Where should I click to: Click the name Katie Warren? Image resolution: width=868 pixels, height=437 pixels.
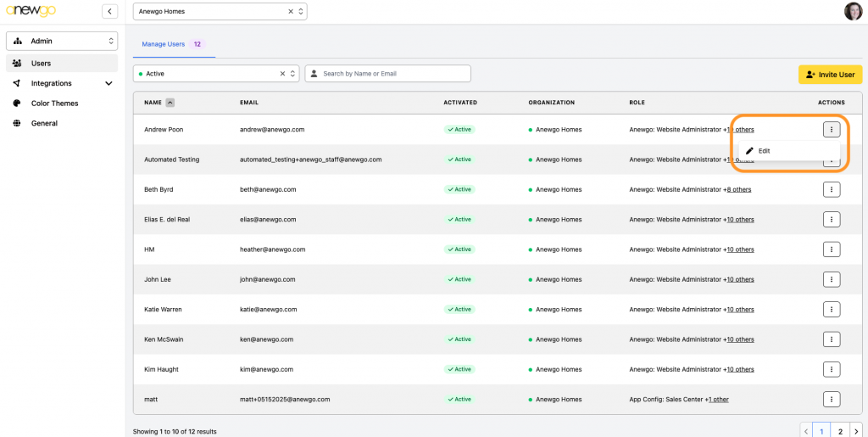point(163,309)
